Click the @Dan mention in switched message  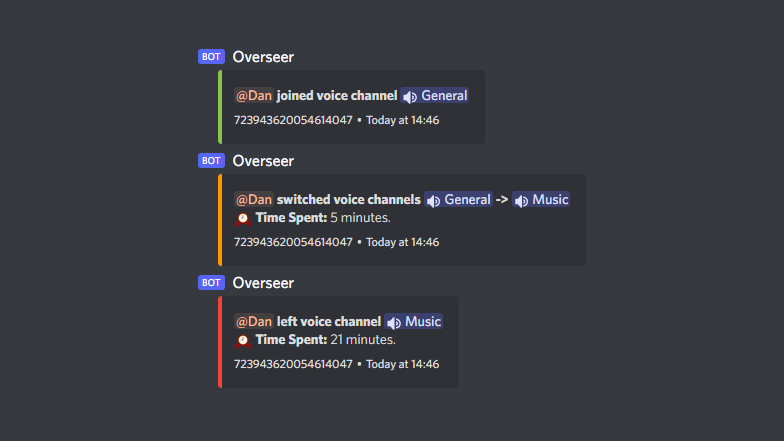tap(254, 200)
